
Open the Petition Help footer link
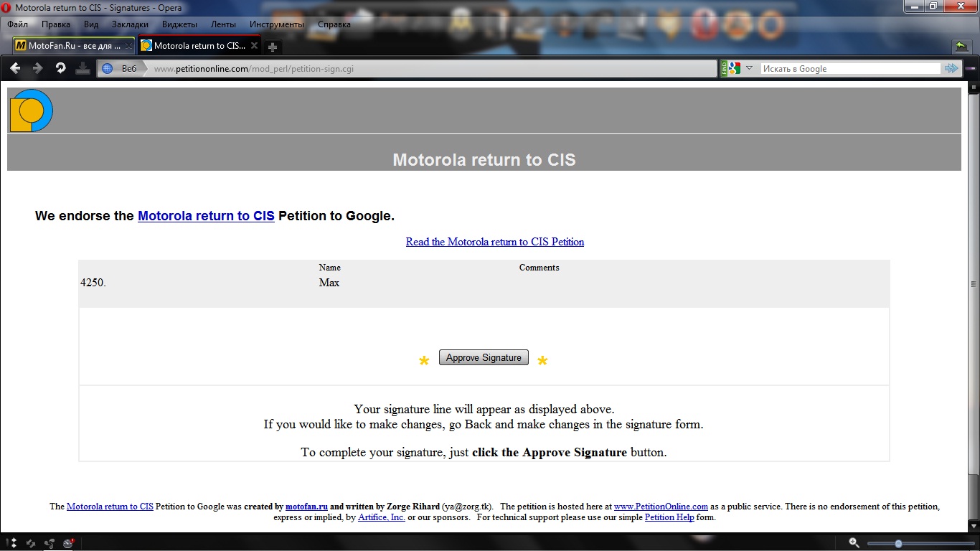click(x=669, y=517)
